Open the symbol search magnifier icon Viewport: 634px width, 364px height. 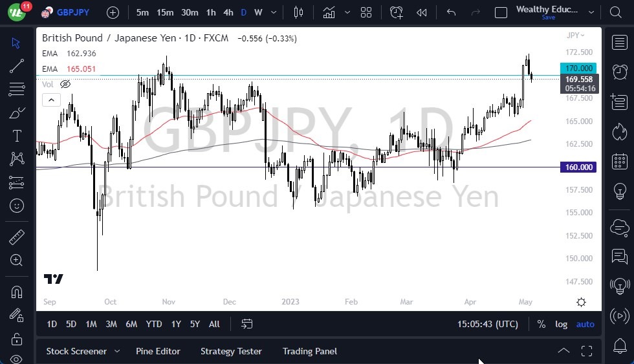615,12
